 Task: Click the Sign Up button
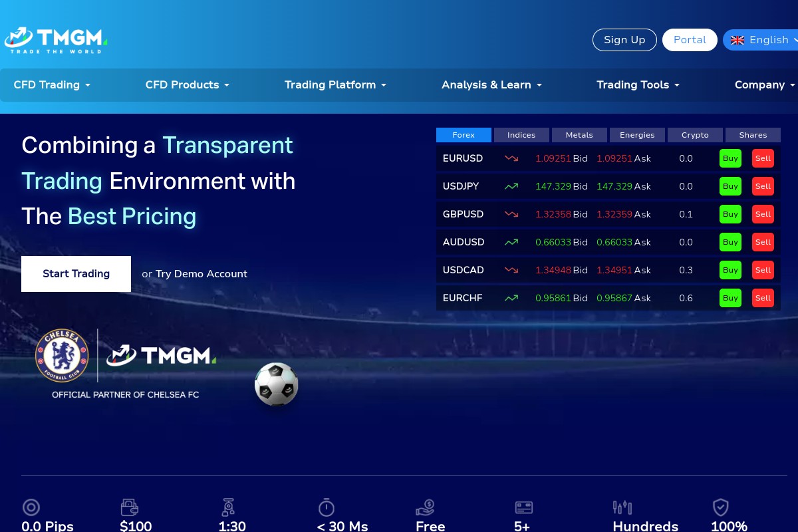[x=624, y=40]
